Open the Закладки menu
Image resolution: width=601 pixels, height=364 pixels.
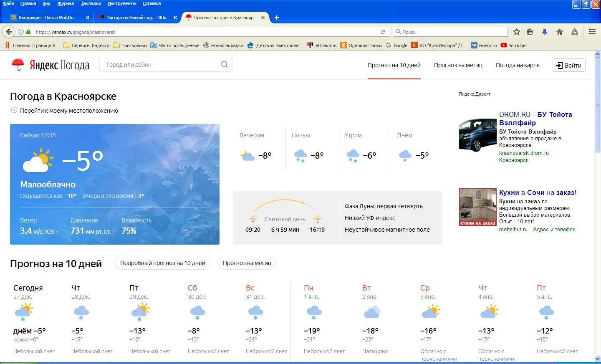point(91,3)
